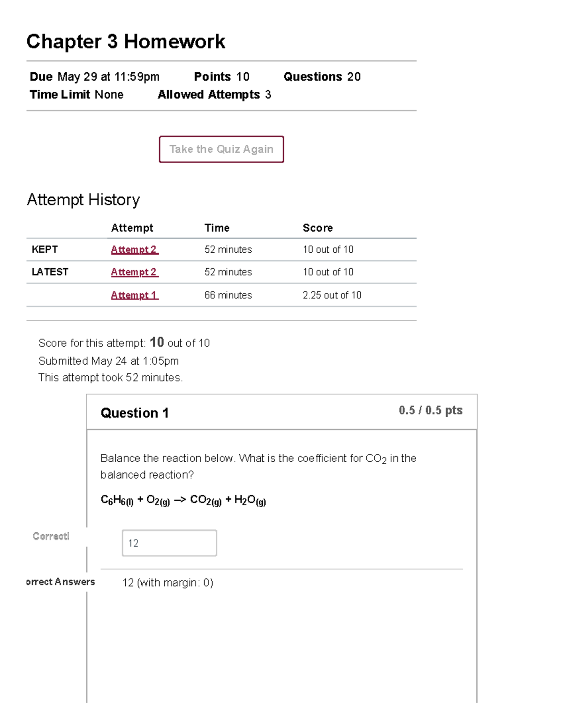Click the Time column header

click(217, 228)
